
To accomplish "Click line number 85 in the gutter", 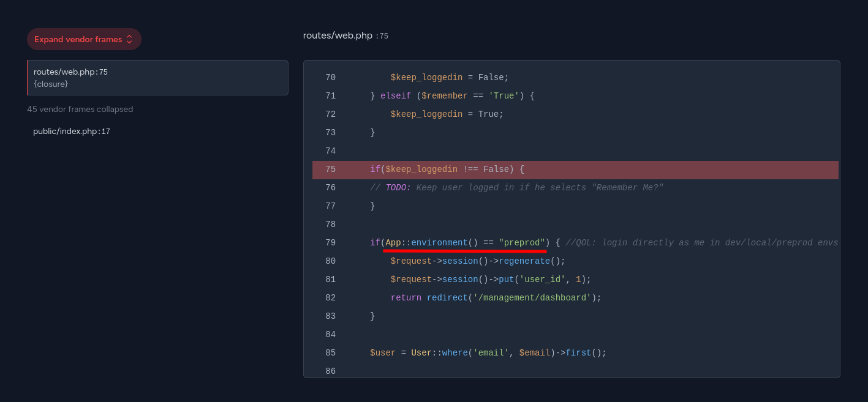I will click(330, 353).
